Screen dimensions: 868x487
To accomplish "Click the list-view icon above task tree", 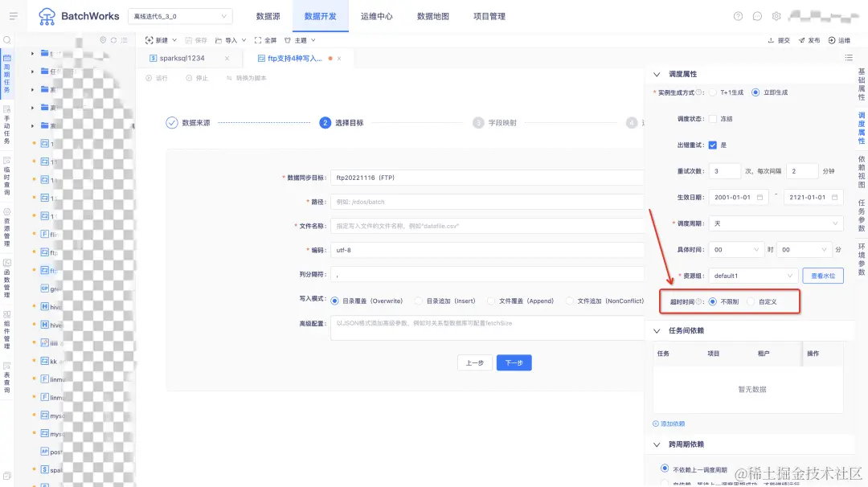I will coord(124,40).
